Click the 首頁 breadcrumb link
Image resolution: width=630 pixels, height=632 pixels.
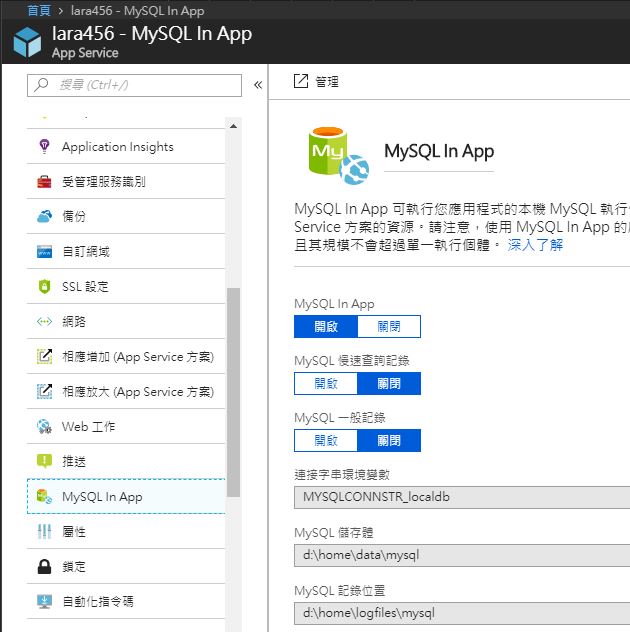tap(39, 10)
